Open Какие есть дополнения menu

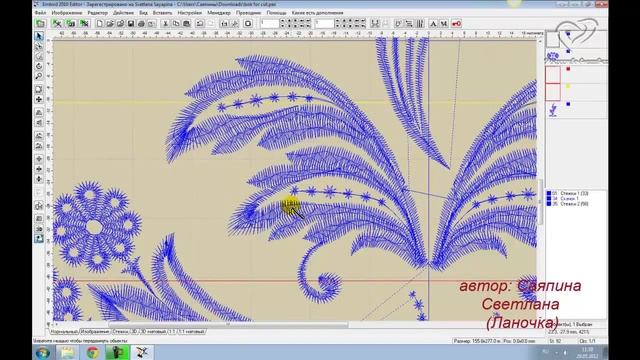[317, 13]
